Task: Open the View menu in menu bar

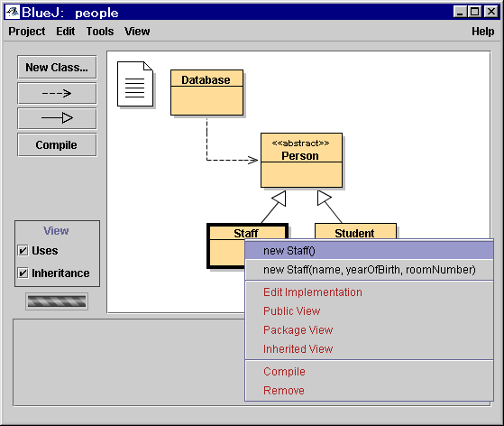Action: coord(137,32)
